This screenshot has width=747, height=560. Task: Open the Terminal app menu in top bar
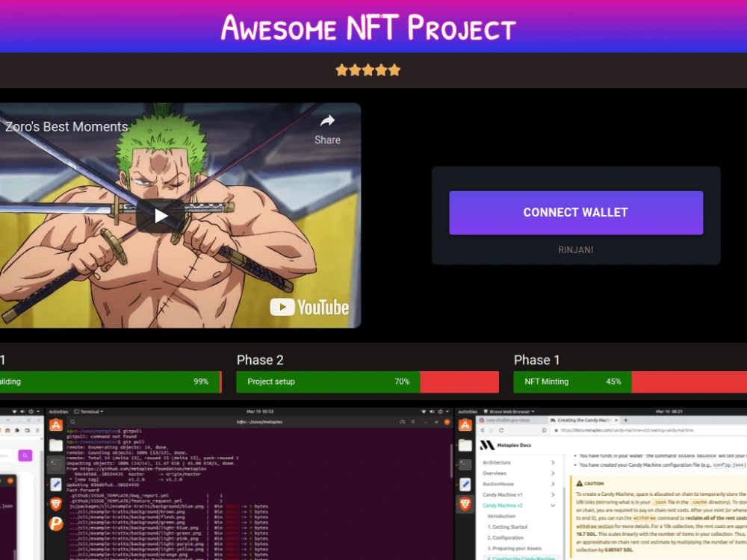coord(89,411)
